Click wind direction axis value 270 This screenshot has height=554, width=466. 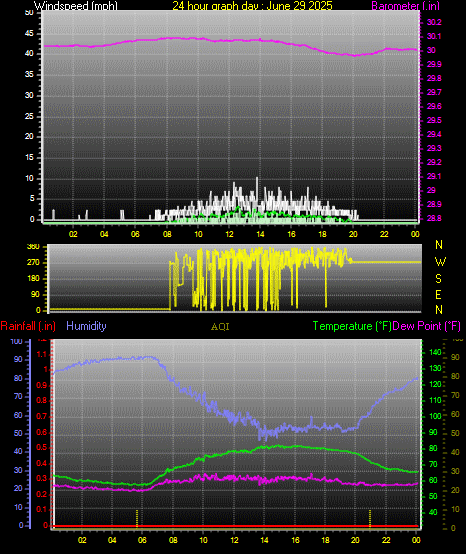click(33, 263)
